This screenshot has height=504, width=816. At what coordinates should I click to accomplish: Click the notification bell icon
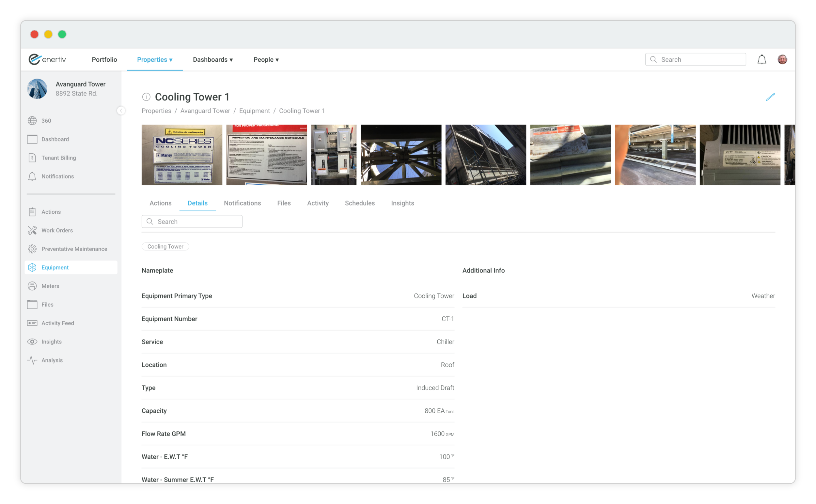[761, 59]
